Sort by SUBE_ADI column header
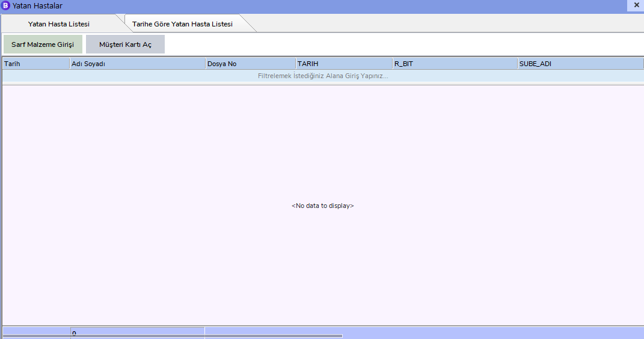Viewport: 644px width, 339px height. [580, 64]
